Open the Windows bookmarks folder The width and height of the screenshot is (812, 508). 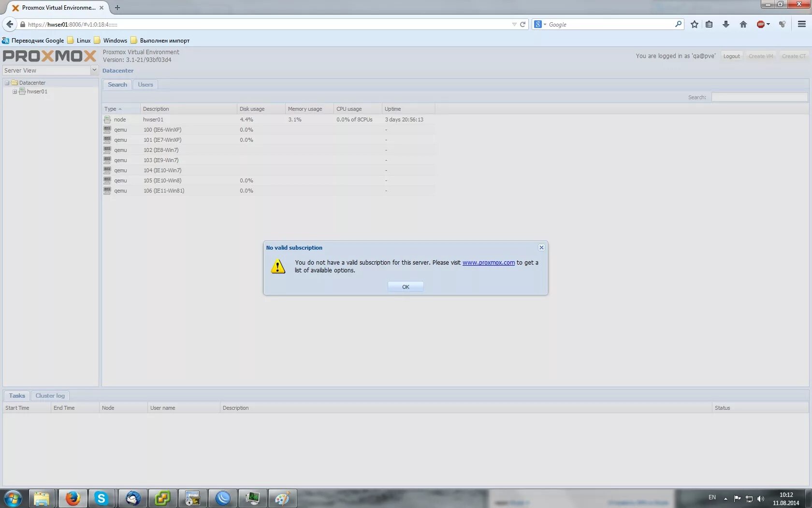pos(111,41)
